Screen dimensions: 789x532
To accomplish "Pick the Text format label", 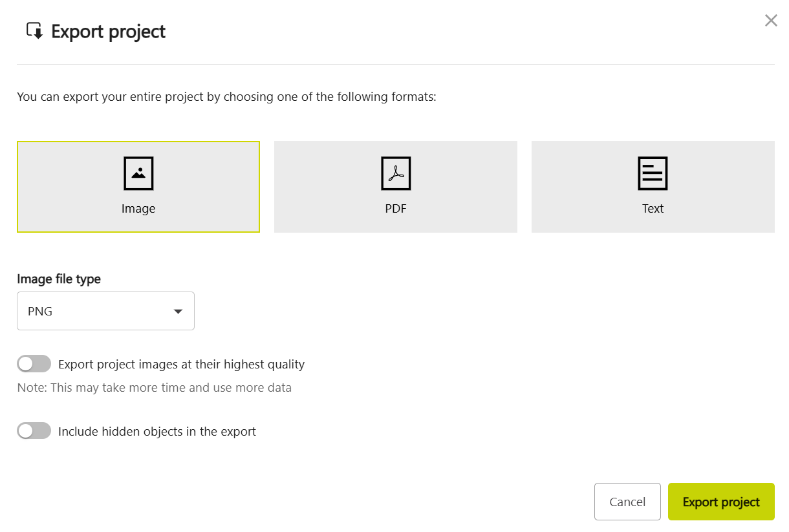I will click(653, 209).
